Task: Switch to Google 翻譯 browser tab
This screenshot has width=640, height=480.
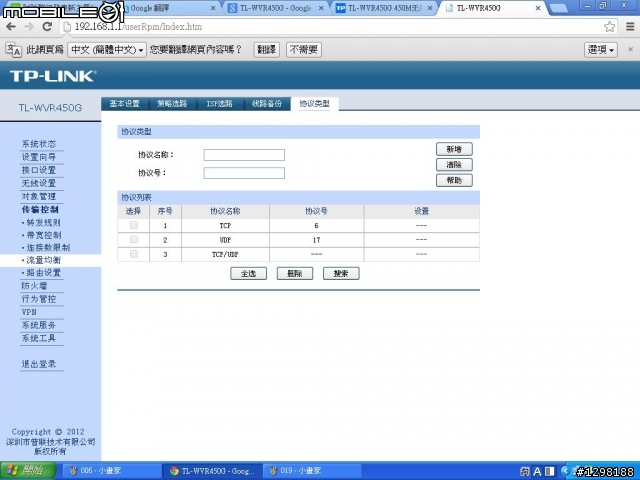Action: coord(169,8)
